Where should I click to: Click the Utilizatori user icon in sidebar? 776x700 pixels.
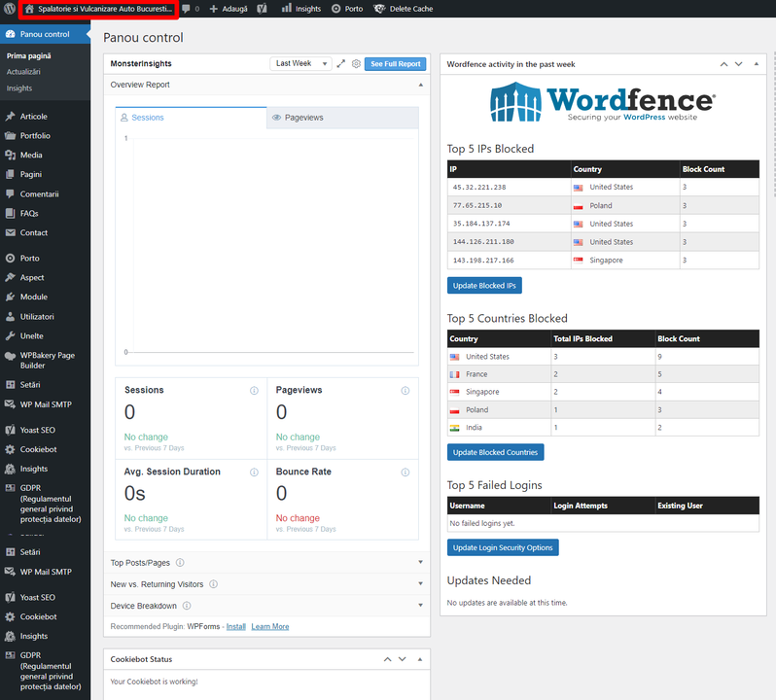pos(10,317)
